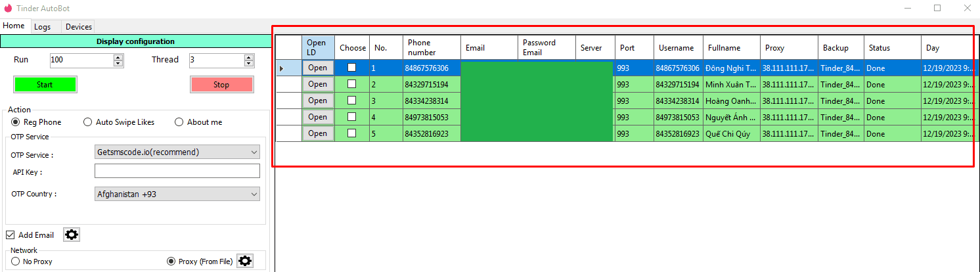
Task: Click Port 993 cell in row 2
Action: coord(635,85)
